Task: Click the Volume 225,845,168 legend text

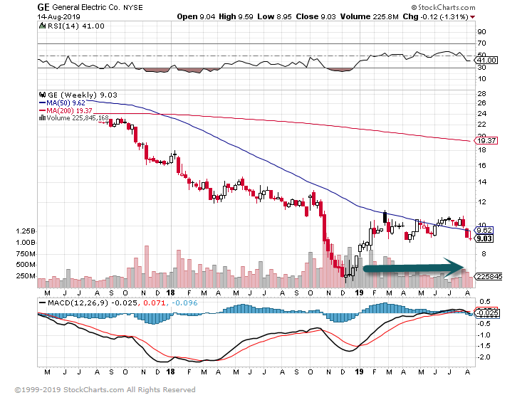Action: click(x=78, y=117)
